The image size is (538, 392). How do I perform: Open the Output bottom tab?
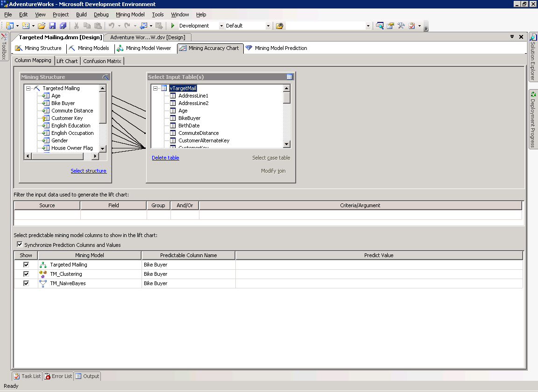coord(87,376)
